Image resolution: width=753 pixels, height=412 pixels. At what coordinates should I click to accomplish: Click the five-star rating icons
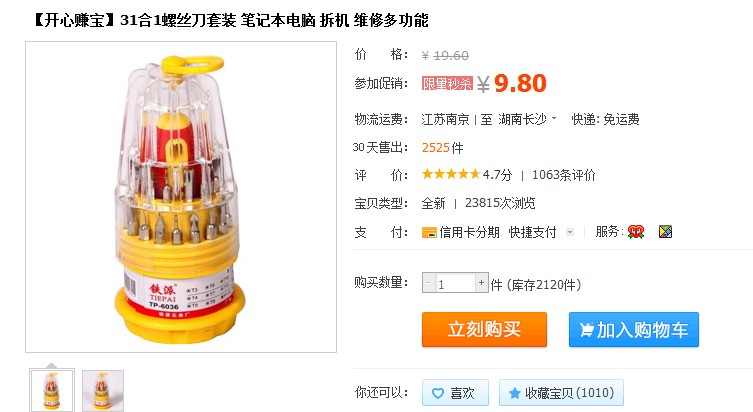pyautogui.click(x=451, y=174)
